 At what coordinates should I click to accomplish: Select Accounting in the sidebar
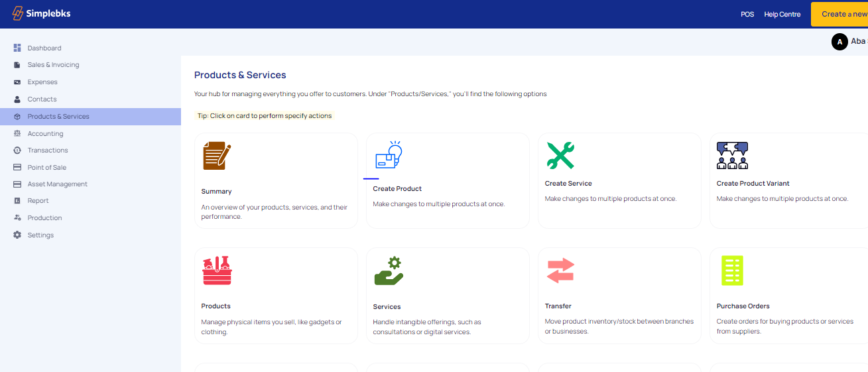point(45,134)
